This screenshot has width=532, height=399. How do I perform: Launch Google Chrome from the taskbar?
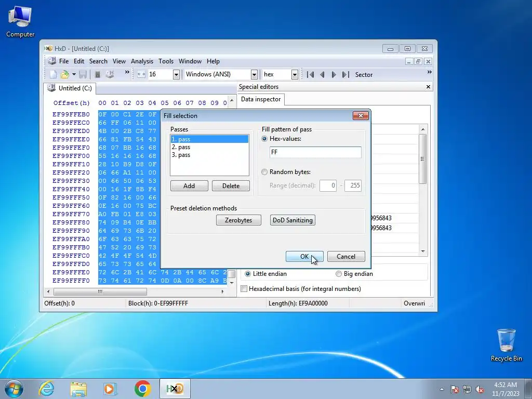click(x=142, y=389)
